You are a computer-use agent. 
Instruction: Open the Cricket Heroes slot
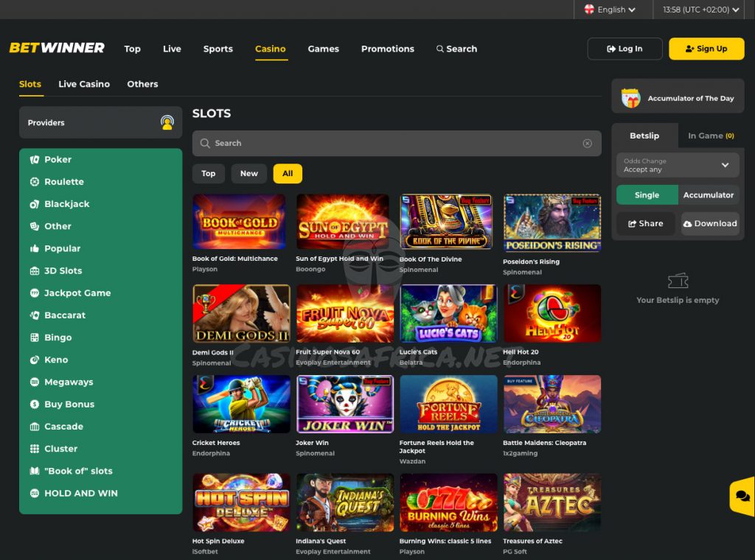click(241, 404)
